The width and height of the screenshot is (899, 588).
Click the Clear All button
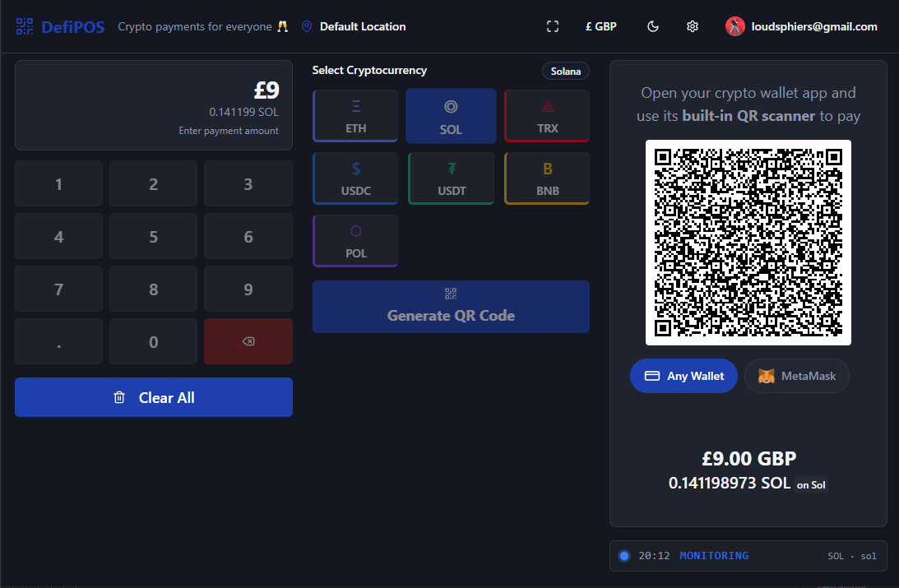click(x=154, y=397)
